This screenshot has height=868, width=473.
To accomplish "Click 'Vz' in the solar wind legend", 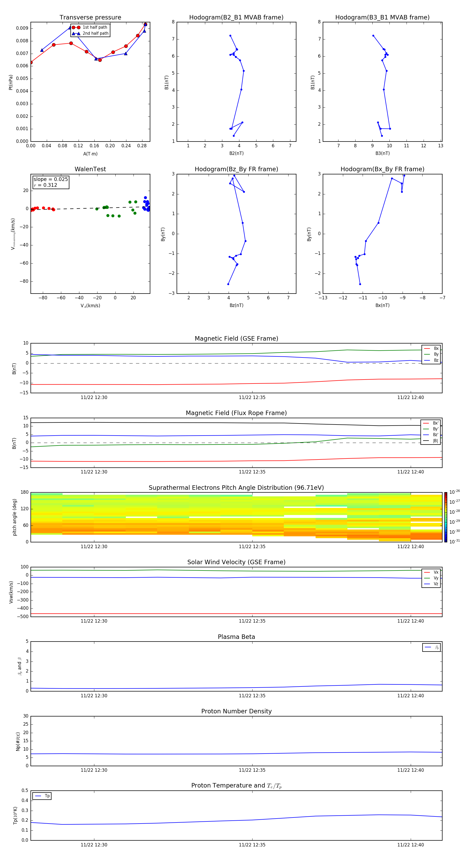I will point(436,584).
